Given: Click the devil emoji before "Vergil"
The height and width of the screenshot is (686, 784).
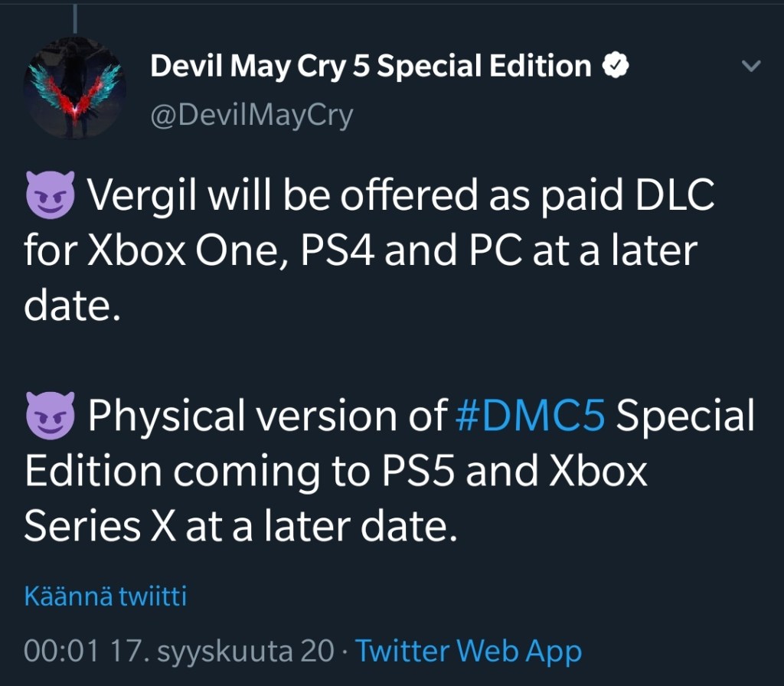Looking at the screenshot, I should click(x=51, y=198).
